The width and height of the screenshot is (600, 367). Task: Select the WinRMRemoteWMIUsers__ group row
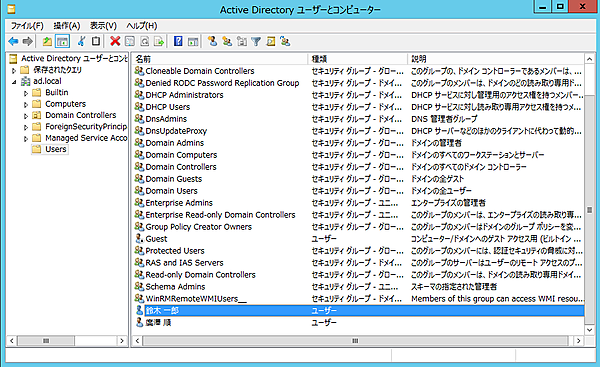(x=358, y=298)
